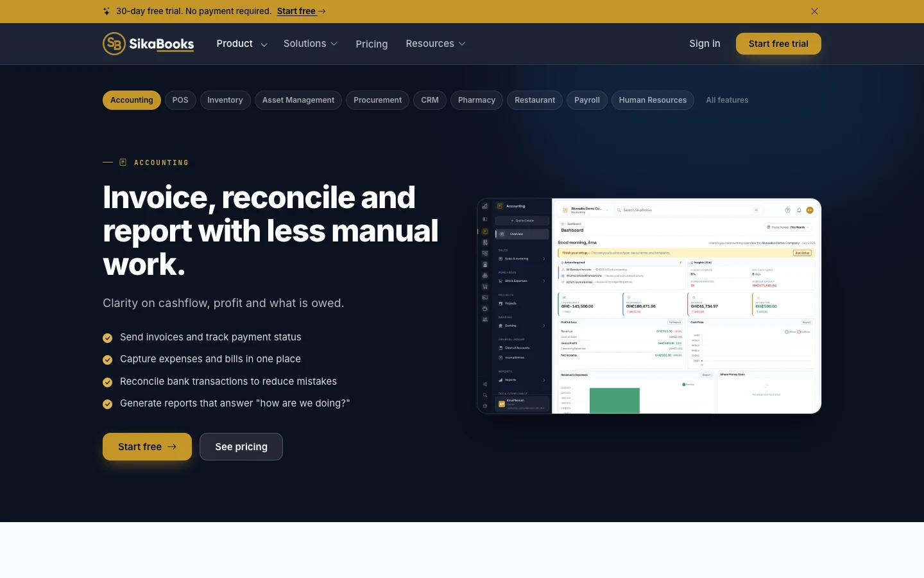Click check icon beside 'Capture expenses and bills'
Image resolution: width=924 pixels, height=578 pixels.
[x=108, y=360]
